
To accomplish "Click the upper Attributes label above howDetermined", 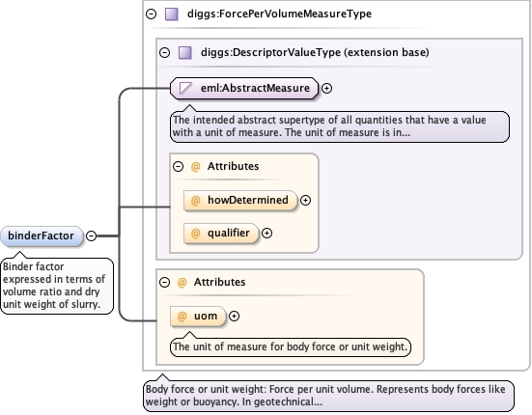I will (x=233, y=166).
